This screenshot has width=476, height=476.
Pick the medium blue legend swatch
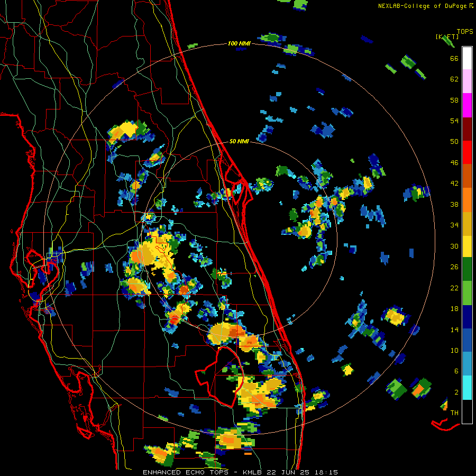(x=467, y=340)
